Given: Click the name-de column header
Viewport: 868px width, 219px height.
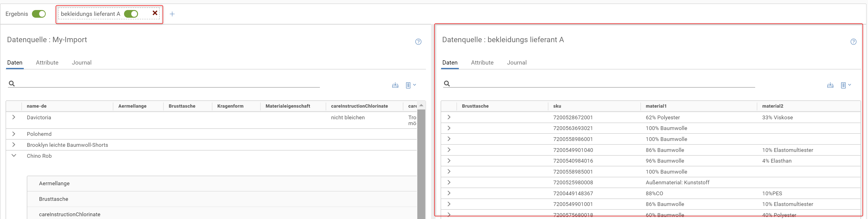Looking at the screenshot, I should tap(37, 106).
